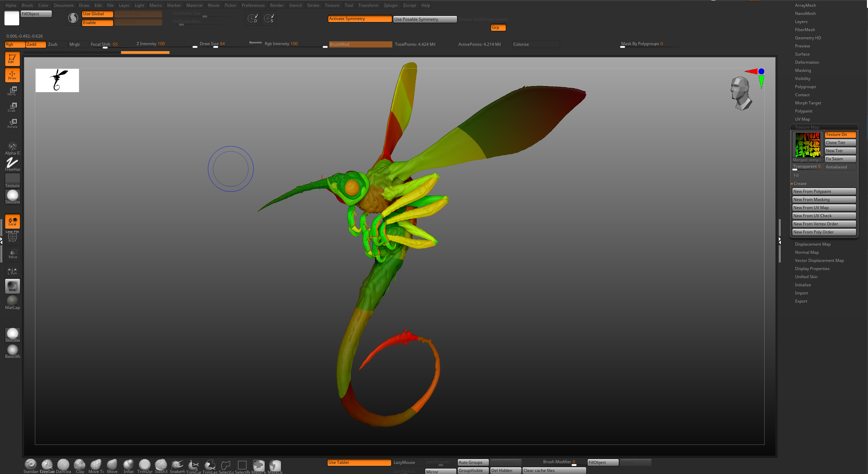Open the Preferences menu
This screenshot has width=868, height=474.
pyautogui.click(x=253, y=5)
